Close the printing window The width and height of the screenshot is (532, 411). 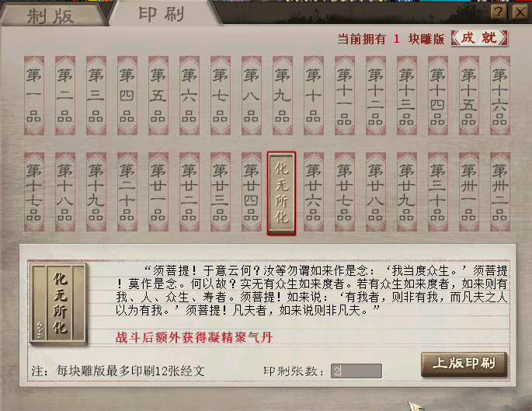point(520,12)
